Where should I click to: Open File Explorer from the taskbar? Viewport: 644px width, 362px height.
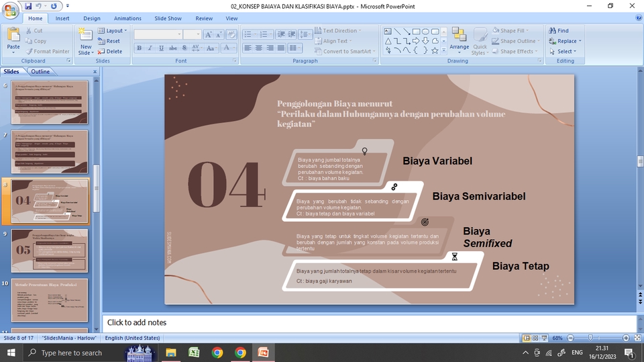click(x=171, y=353)
